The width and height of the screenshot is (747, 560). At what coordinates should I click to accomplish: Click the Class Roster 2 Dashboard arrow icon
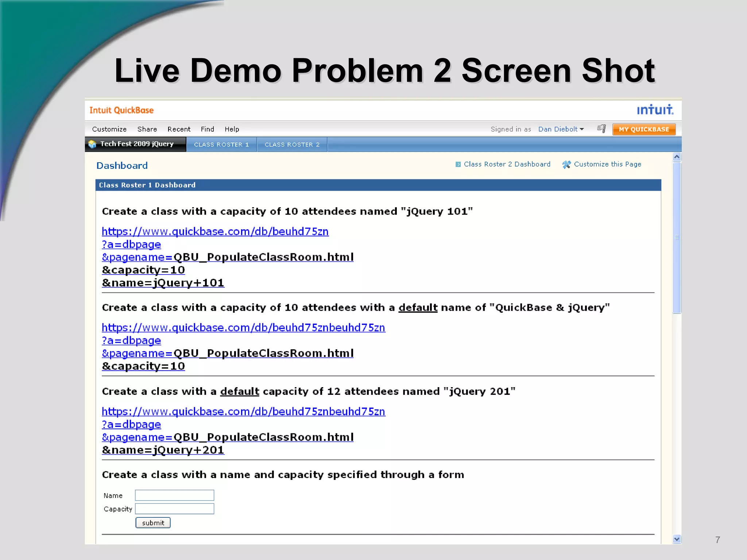point(458,164)
